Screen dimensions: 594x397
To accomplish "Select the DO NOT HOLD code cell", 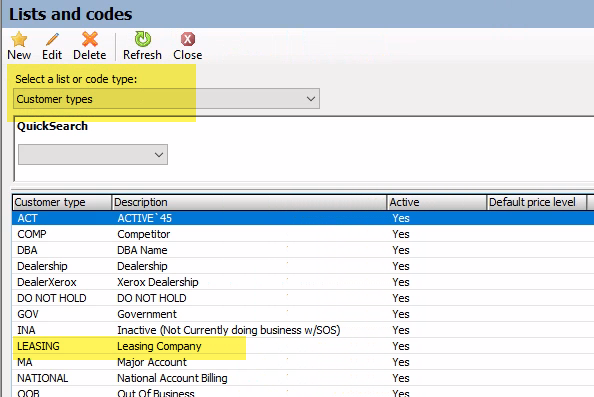I will pos(52,298).
